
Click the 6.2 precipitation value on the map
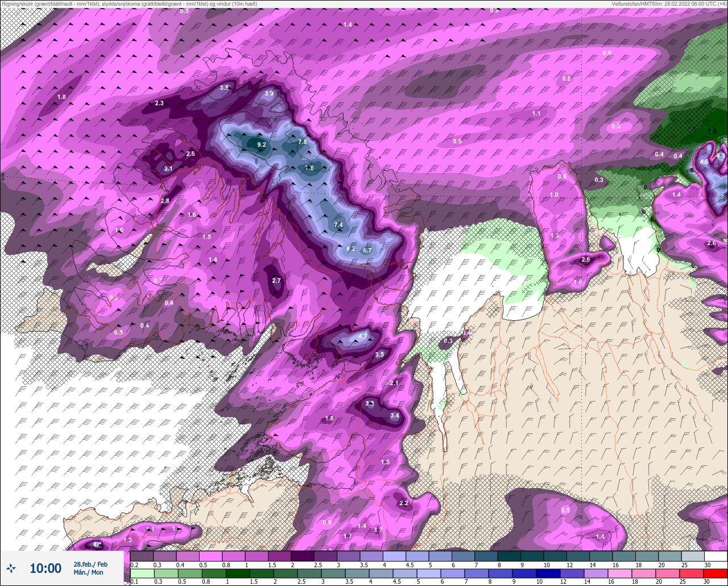351,249
